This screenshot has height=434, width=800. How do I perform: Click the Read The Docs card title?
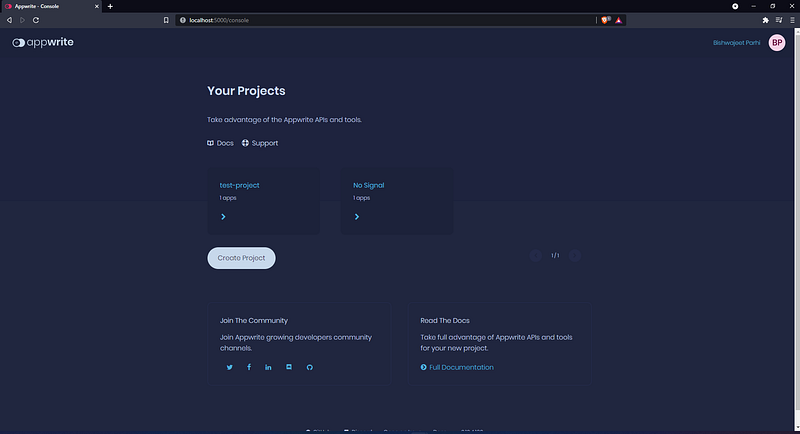(445, 321)
